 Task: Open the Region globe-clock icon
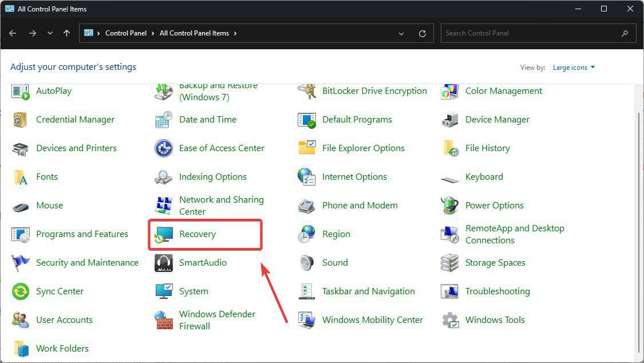pyautogui.click(x=306, y=234)
